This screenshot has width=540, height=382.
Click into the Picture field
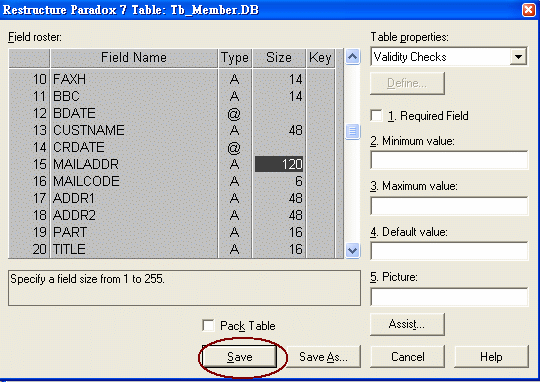(449, 297)
